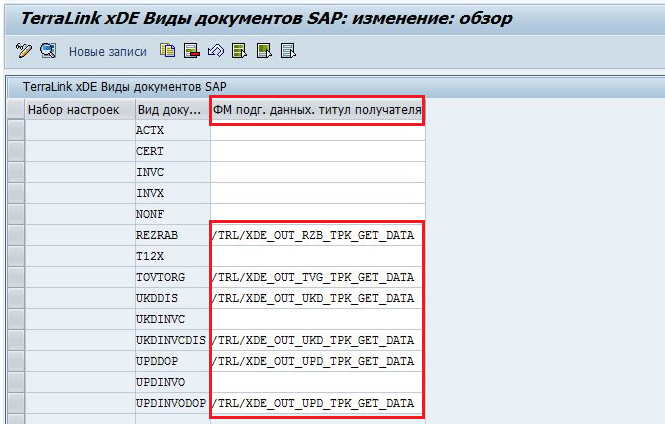
Task: Click the Select Block icon
Action: point(263,51)
